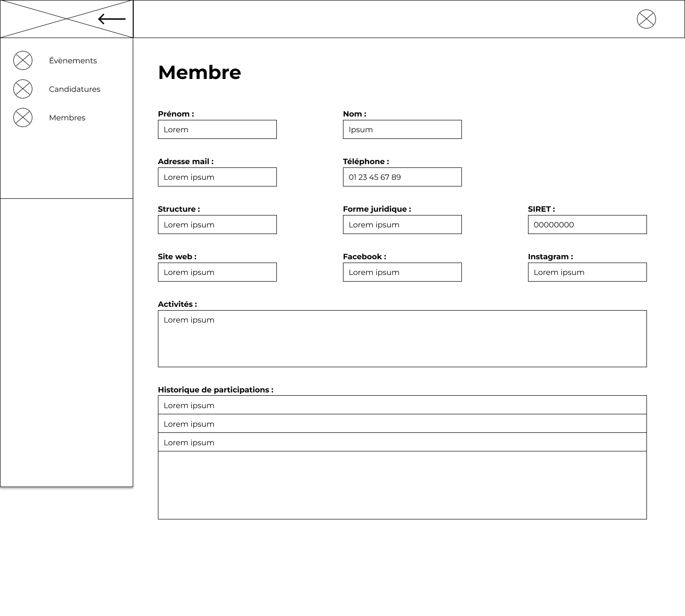Click the 'Nom :' label
Image resolution: width=685 pixels, height=616 pixels.
pyautogui.click(x=354, y=114)
